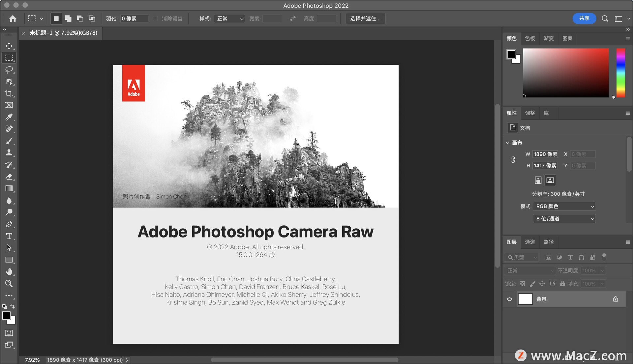Switch to the 色板 tab

pyautogui.click(x=530, y=39)
